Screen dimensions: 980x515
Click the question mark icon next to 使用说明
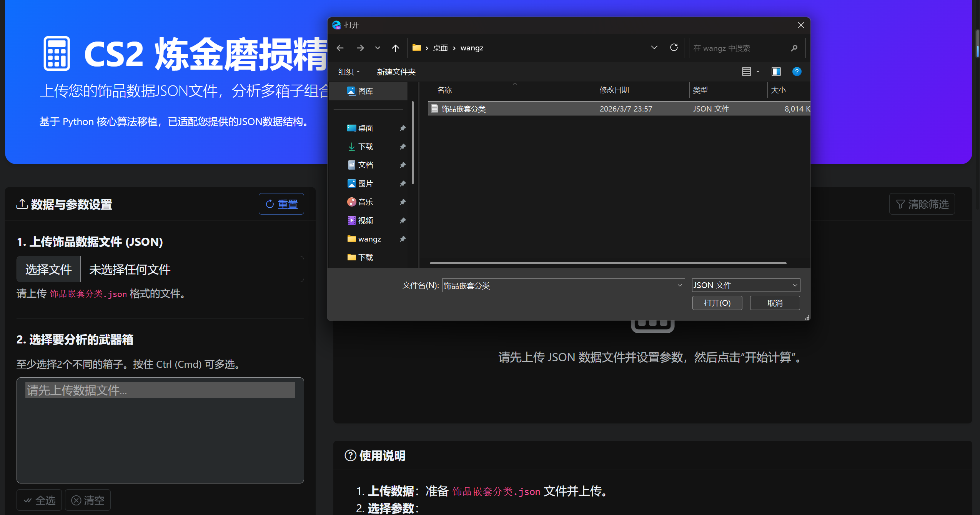pyautogui.click(x=349, y=456)
